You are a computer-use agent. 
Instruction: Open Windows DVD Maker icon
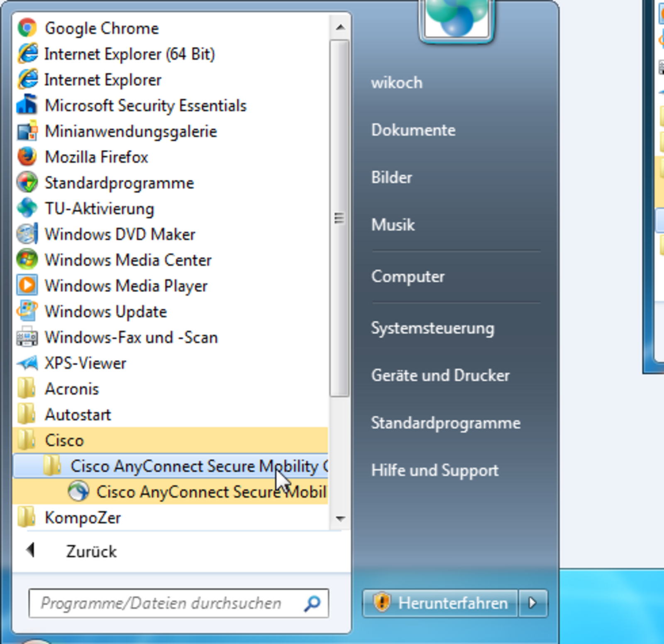coord(27,234)
